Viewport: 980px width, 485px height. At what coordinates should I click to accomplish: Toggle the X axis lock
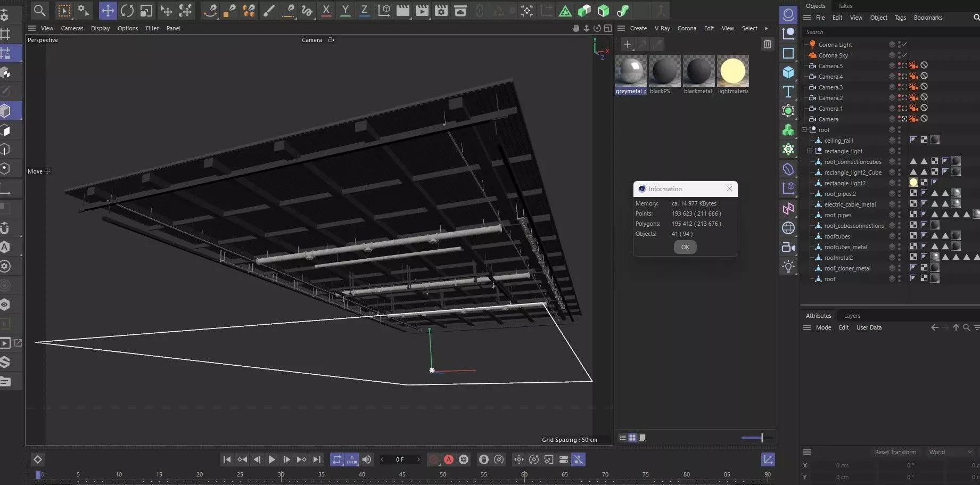click(x=326, y=10)
